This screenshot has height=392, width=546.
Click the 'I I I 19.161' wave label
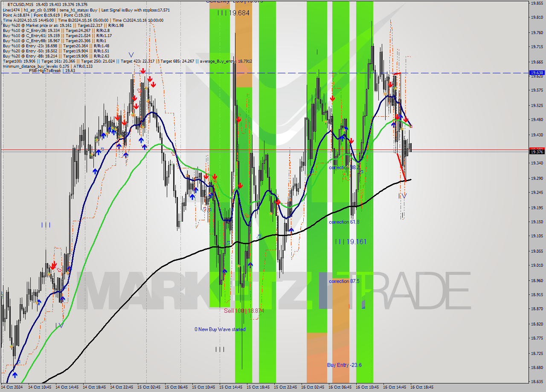click(x=351, y=242)
